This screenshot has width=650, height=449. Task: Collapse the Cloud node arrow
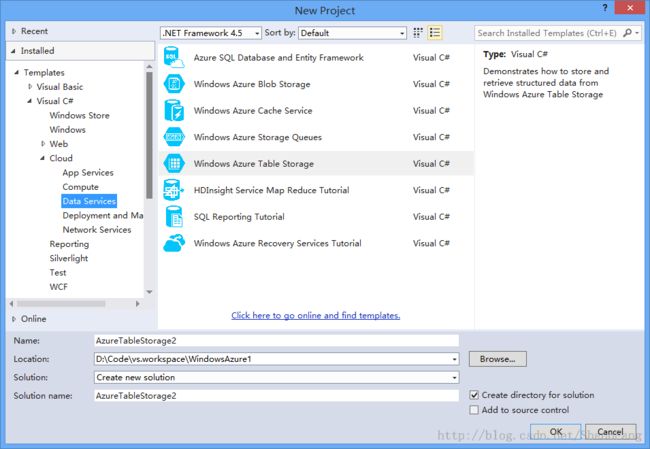[42, 158]
